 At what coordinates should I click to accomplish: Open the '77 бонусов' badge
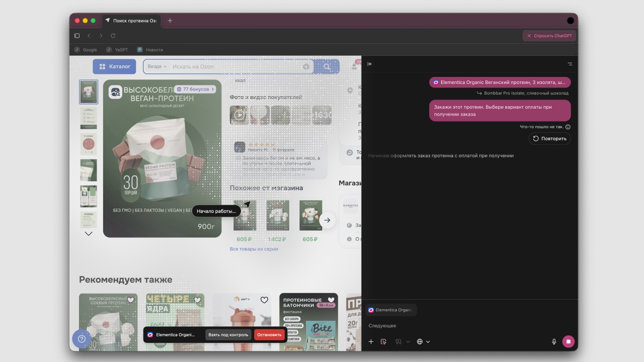pos(195,89)
